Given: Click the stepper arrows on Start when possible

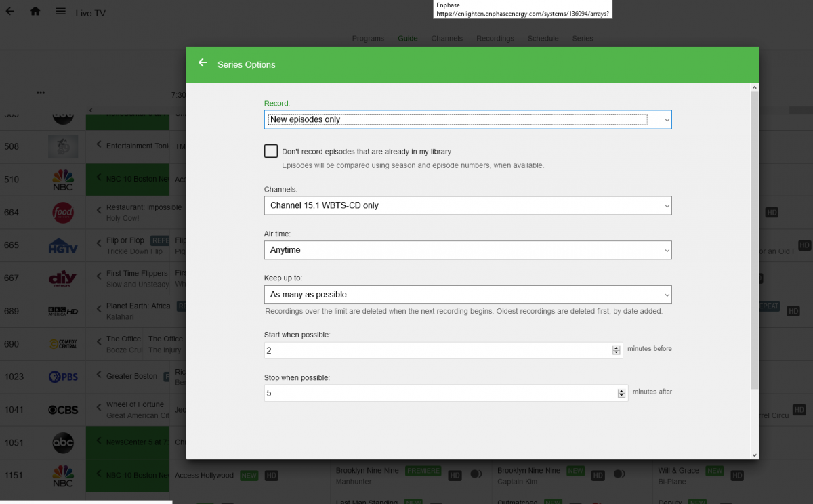Looking at the screenshot, I should (x=616, y=350).
